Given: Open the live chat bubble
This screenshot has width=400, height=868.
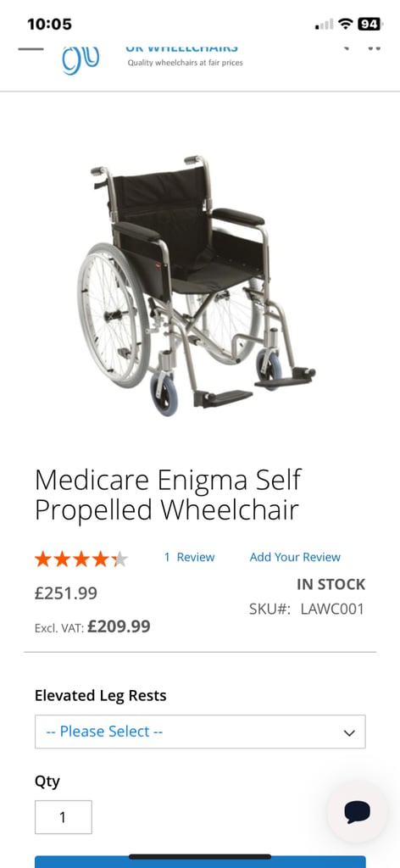Looking at the screenshot, I should point(357,812).
